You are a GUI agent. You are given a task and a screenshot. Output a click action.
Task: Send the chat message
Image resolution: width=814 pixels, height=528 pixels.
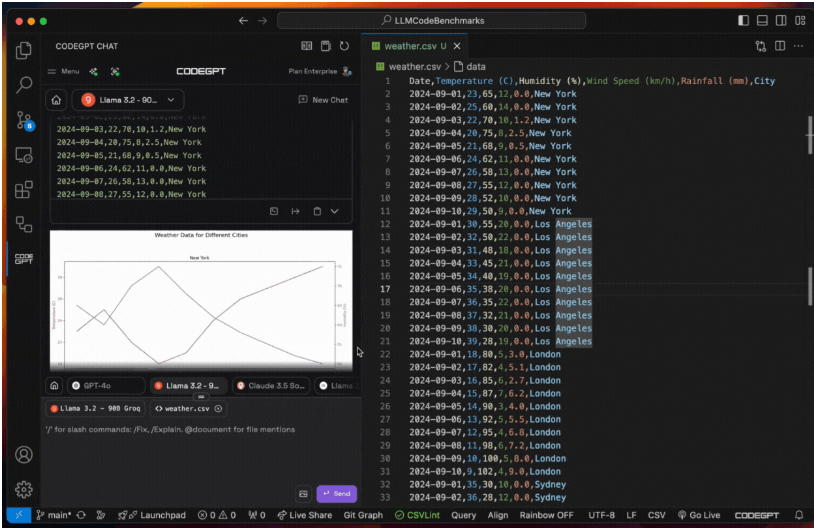336,494
